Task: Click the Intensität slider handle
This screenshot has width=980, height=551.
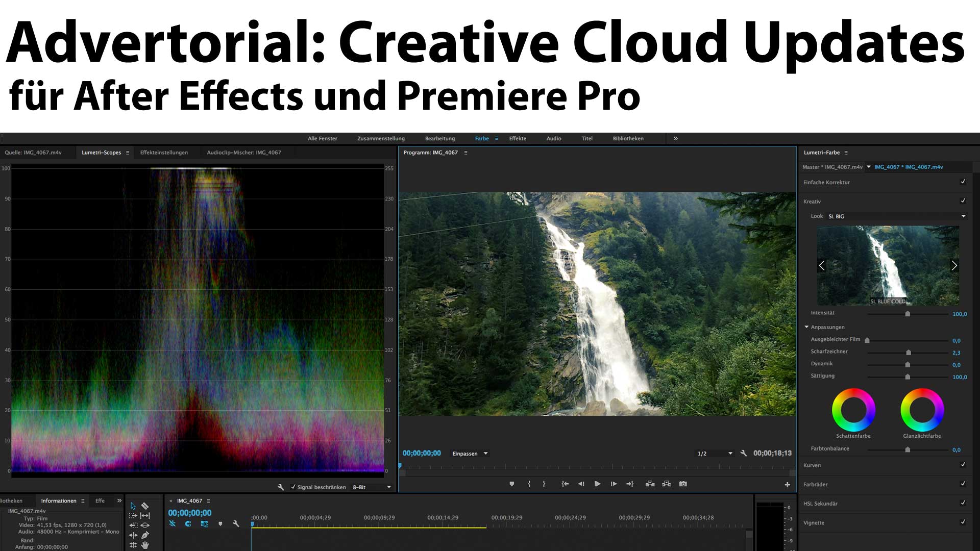Action: pyautogui.click(x=908, y=314)
